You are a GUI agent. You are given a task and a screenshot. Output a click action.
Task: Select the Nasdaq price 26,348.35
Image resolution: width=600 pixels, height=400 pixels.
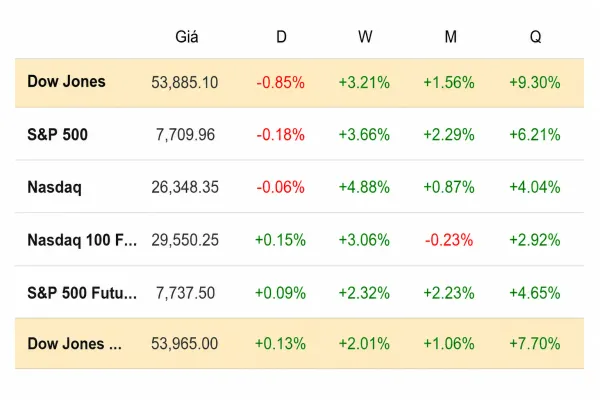point(185,187)
